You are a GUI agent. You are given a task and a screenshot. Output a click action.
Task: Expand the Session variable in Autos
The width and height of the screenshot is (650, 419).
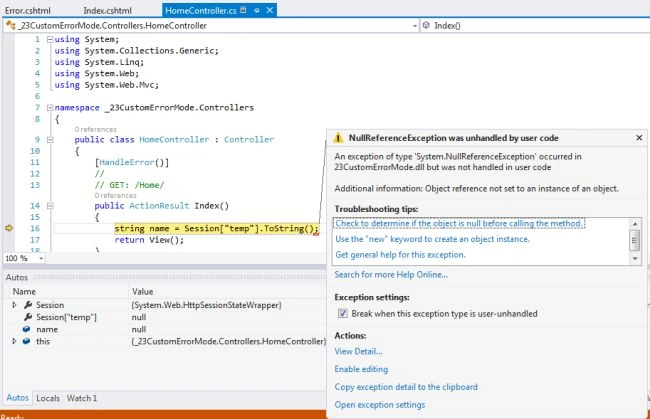point(15,305)
